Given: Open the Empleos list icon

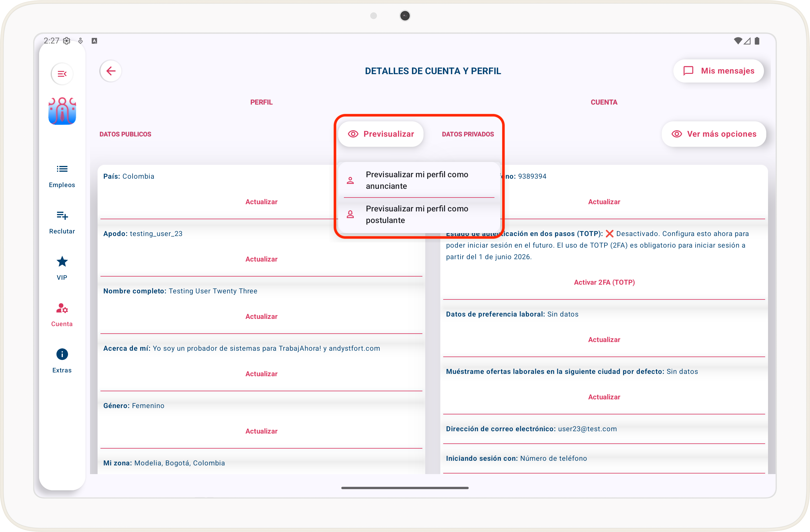Looking at the screenshot, I should click(62, 169).
